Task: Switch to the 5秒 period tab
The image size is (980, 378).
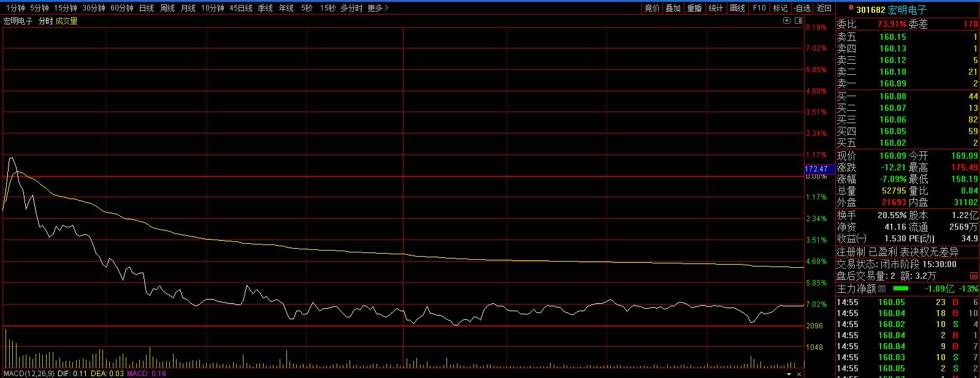Action: tap(306, 8)
